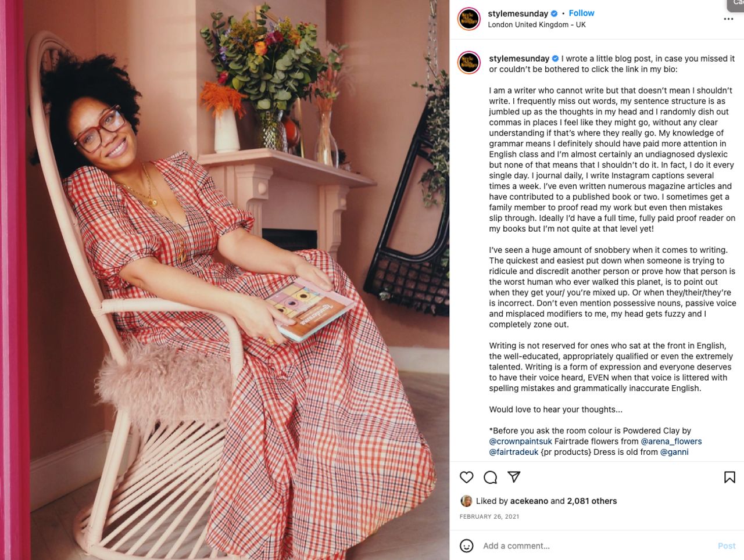Viewport: 744px width, 560px height.
Task: Open the acekeano profile from likes
Action: [529, 501]
